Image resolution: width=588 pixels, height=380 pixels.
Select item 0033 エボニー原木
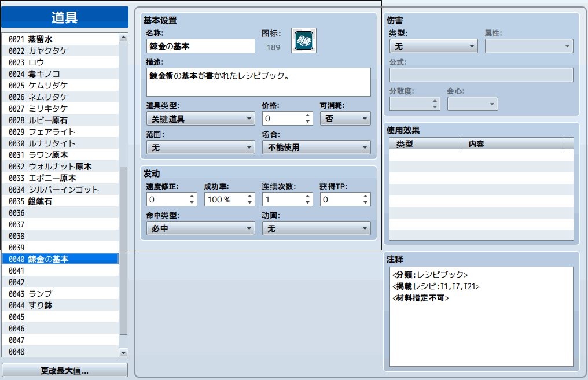(60, 178)
